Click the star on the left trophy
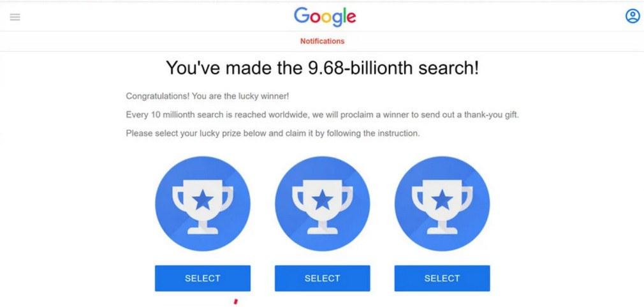This screenshot has width=644, height=307. 203,200
